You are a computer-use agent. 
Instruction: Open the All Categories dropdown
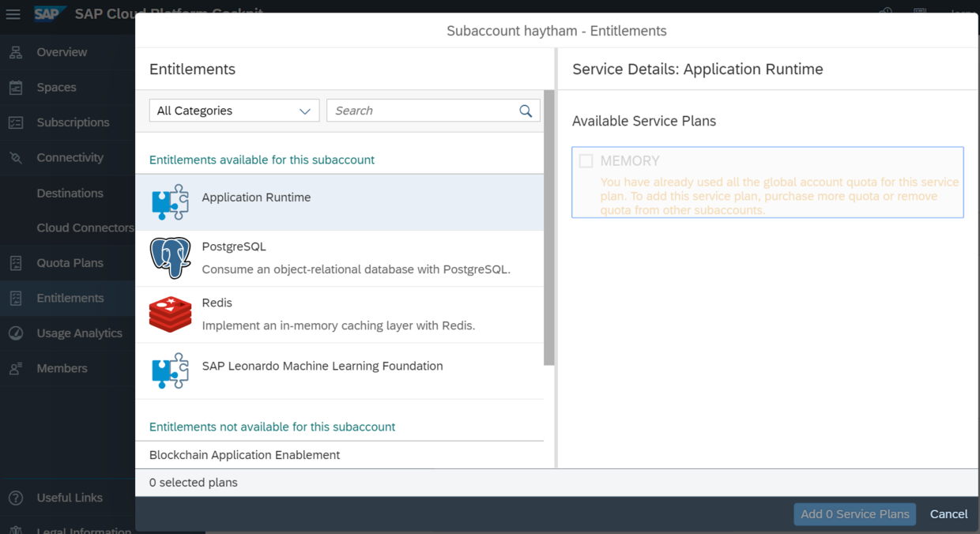click(234, 111)
